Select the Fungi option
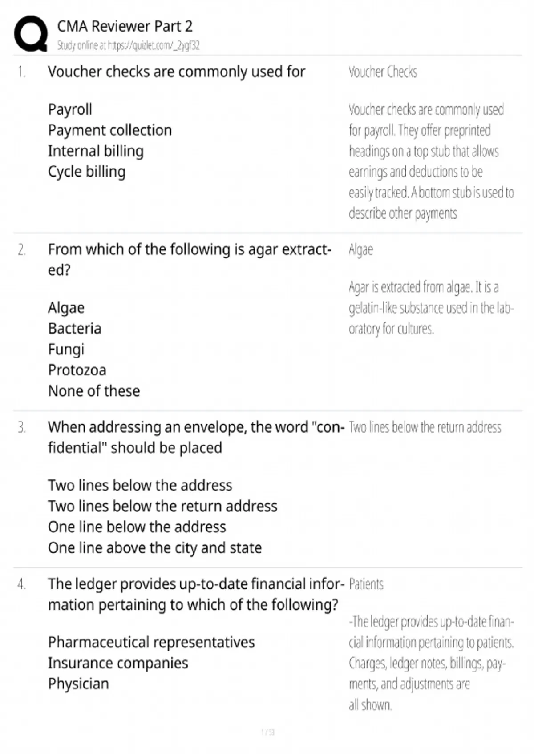The width and height of the screenshot is (534, 756). point(66,349)
